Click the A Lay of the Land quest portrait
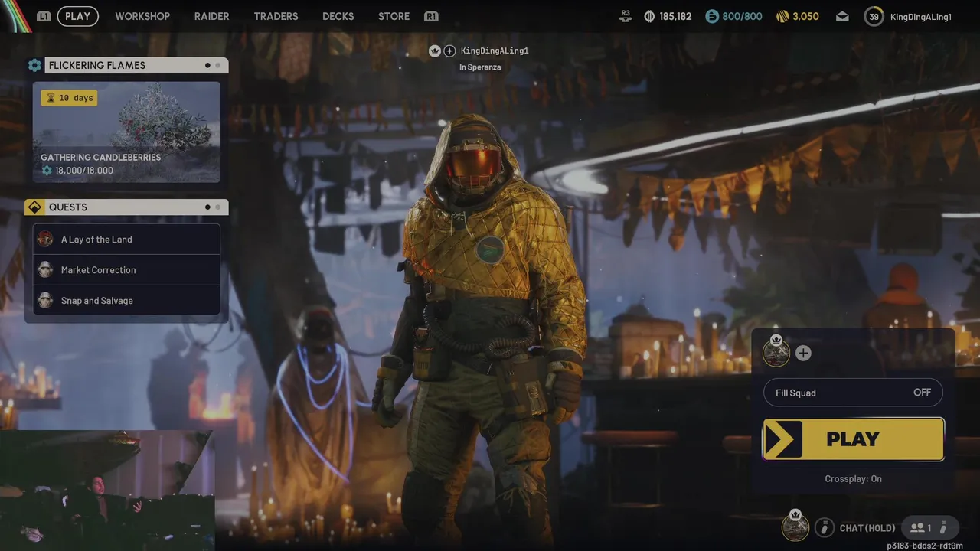The height and width of the screenshot is (551, 980). (45, 240)
